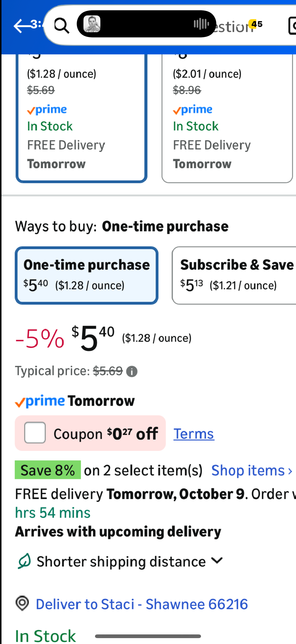The width and height of the screenshot is (296, 644).
Task: Check the Coupon $0.27 off checkbox
Action: tap(35, 433)
